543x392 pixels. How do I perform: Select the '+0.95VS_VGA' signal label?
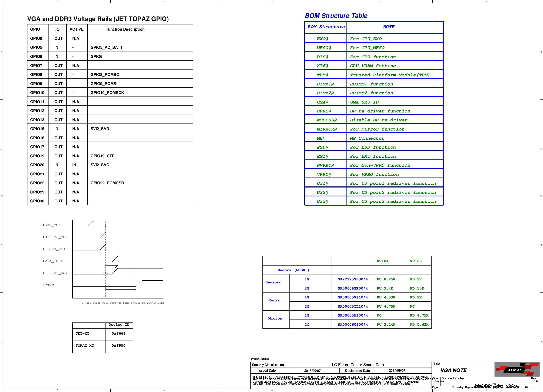[x=55, y=237]
